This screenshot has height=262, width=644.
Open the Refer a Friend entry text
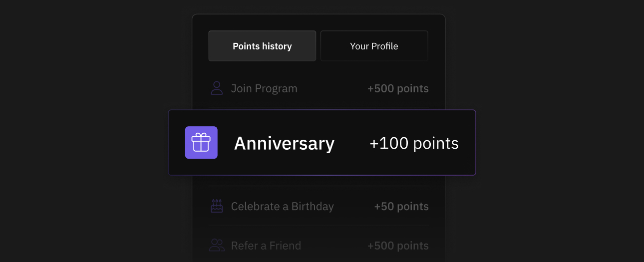(x=266, y=246)
